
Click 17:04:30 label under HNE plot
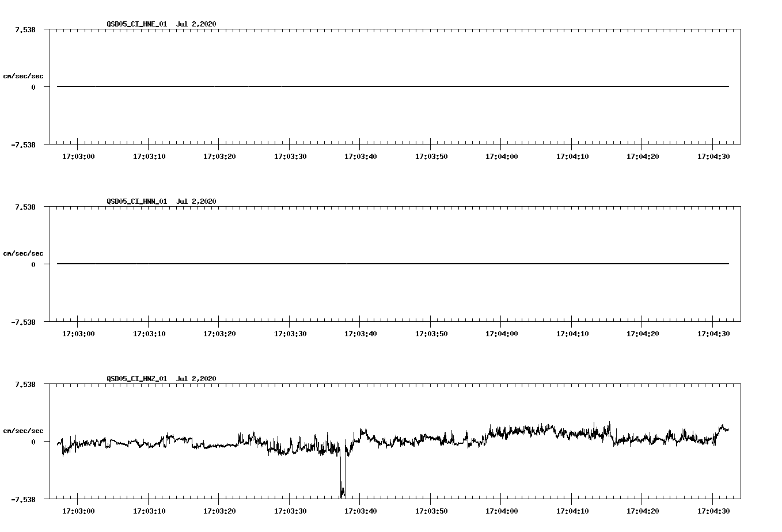click(713, 156)
